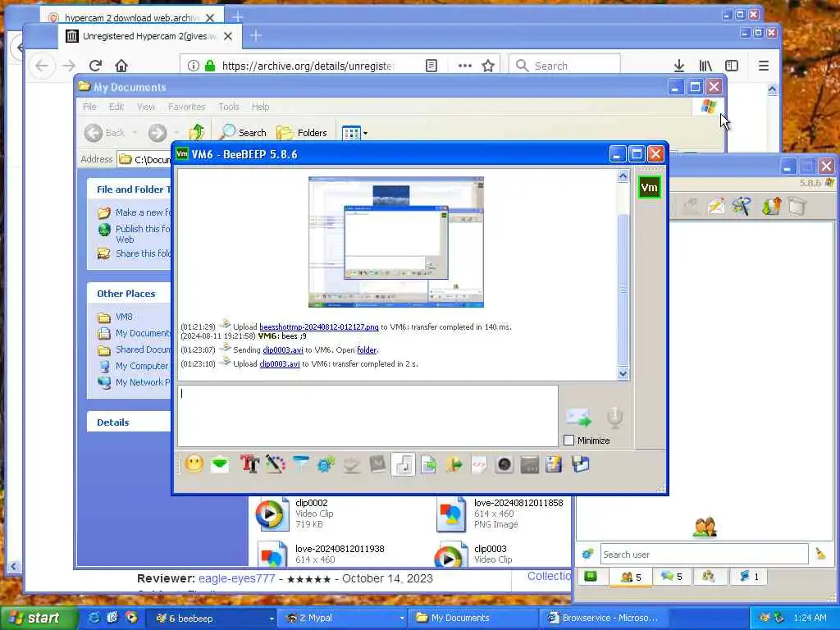Click in the chat message input box
This screenshot has height=630, width=840.
point(367,416)
